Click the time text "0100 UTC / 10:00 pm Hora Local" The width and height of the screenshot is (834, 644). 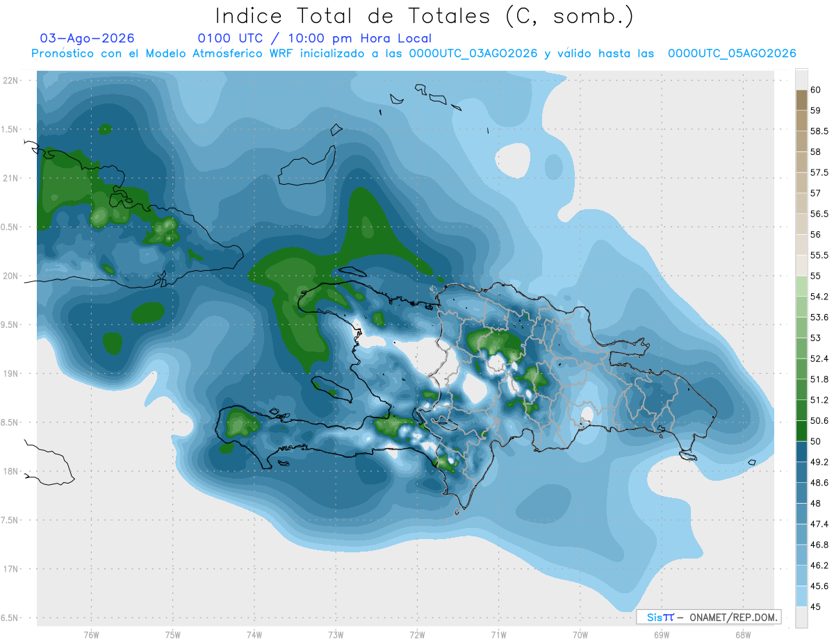315,38
